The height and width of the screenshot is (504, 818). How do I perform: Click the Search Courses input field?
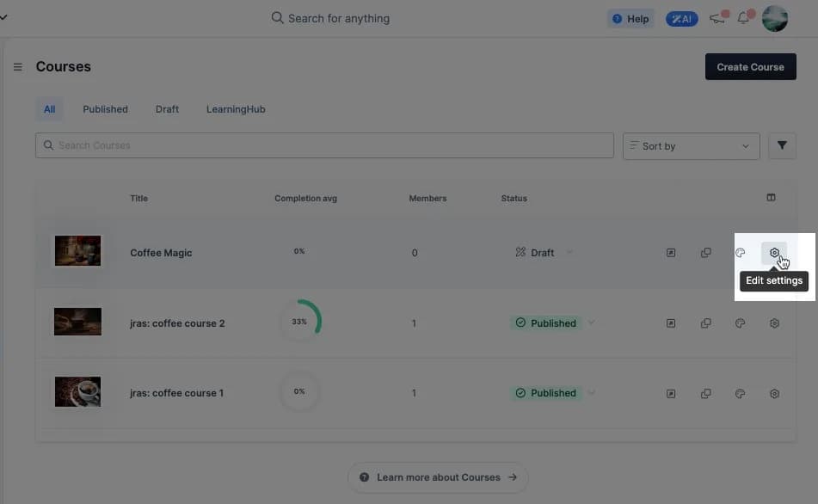(x=324, y=145)
